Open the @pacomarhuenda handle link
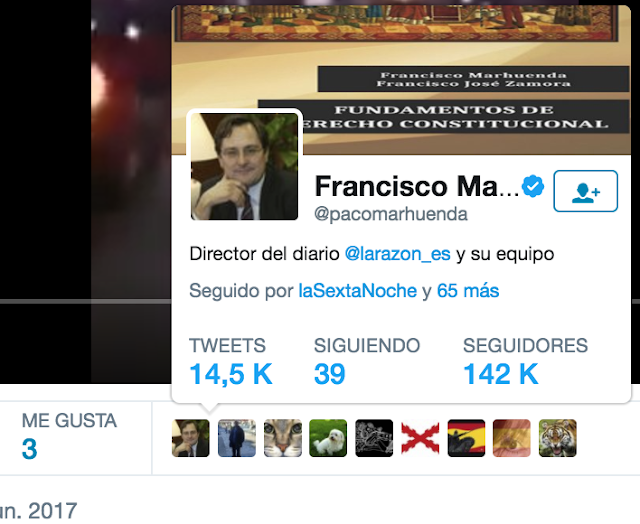The height and width of the screenshot is (524, 640). pyautogui.click(x=391, y=214)
